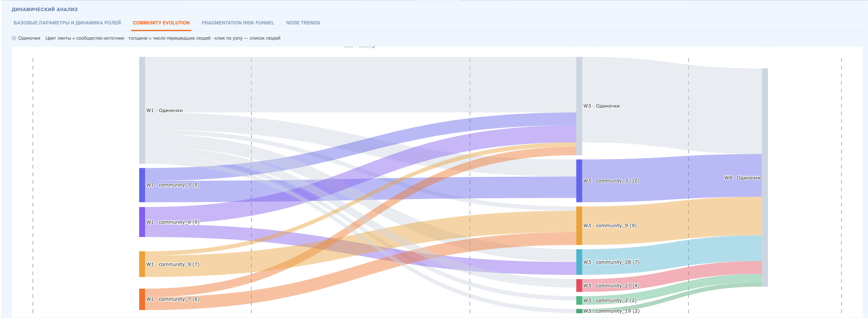This screenshot has width=868, height=318.
Task: Switch to Fragmentation Risk Funnel tab
Action: pyautogui.click(x=238, y=23)
